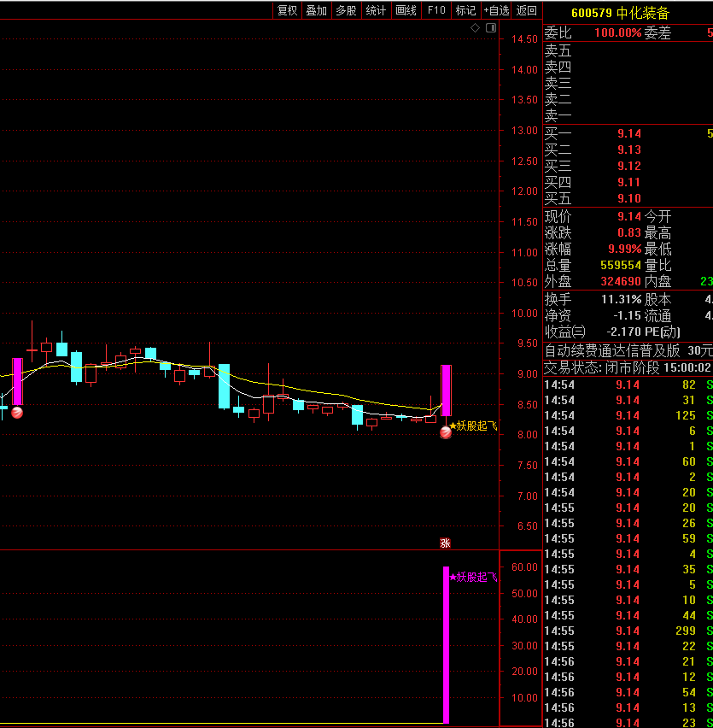The width and height of the screenshot is (713, 728).
Task: Click the red signal ball at the chart's left edge
Action: pyautogui.click(x=16, y=413)
